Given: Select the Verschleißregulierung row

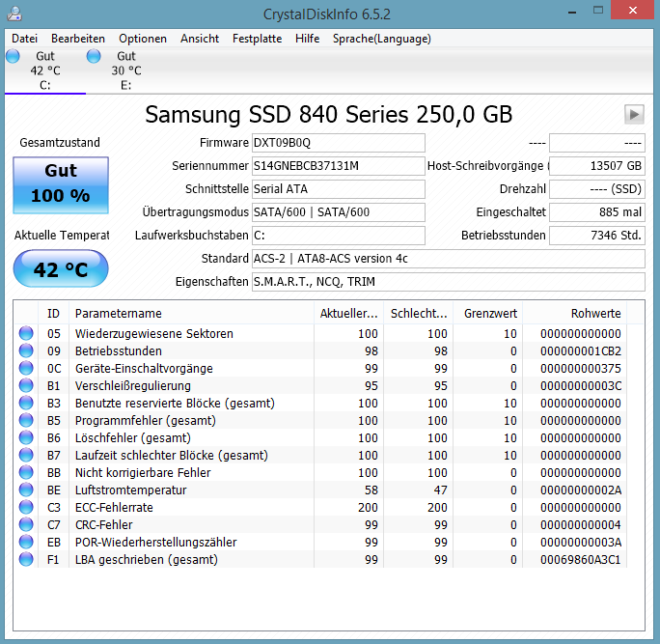Looking at the screenshot, I should coord(320,386).
